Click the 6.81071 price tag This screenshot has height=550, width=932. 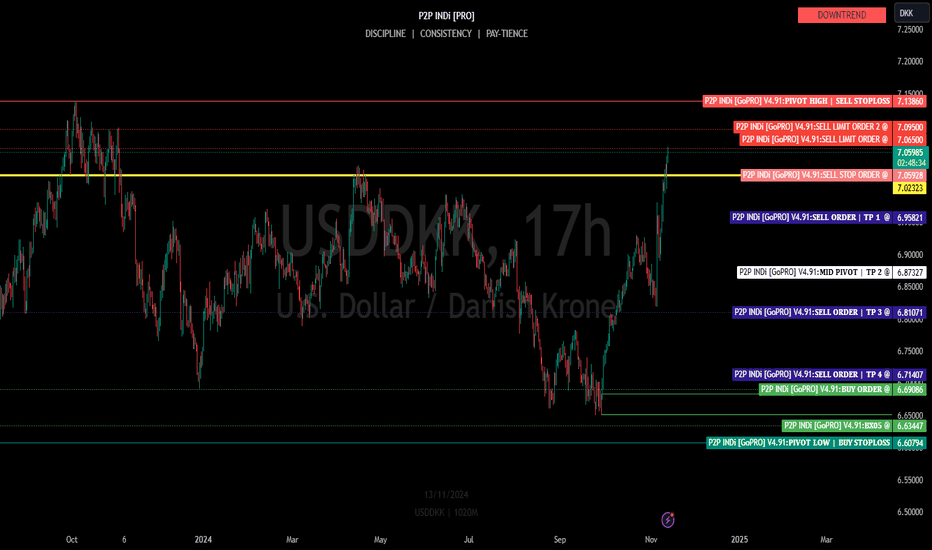pyautogui.click(x=910, y=312)
